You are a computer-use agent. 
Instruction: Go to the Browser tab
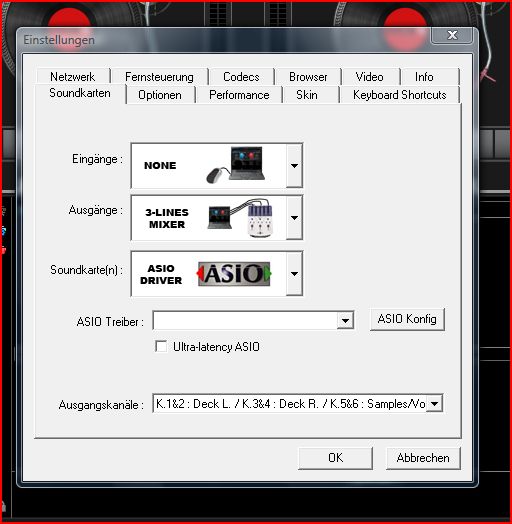(x=308, y=77)
